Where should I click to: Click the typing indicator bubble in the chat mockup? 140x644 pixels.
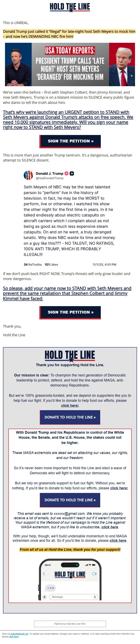[50, 588]
